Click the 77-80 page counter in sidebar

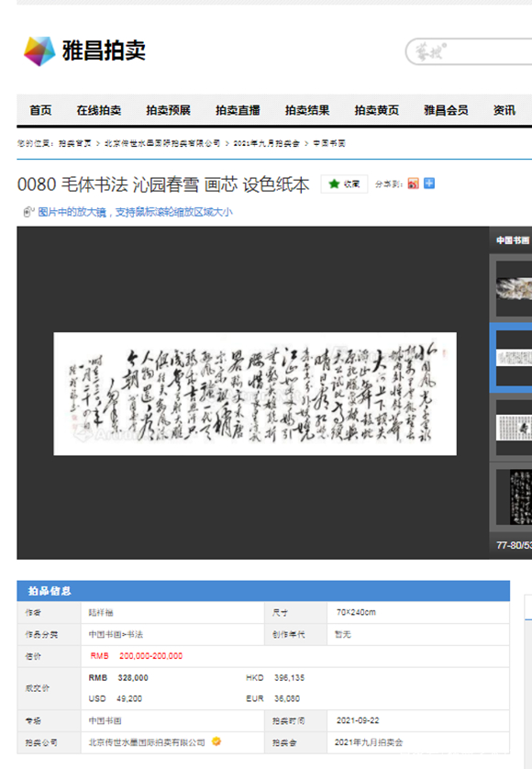(x=514, y=545)
